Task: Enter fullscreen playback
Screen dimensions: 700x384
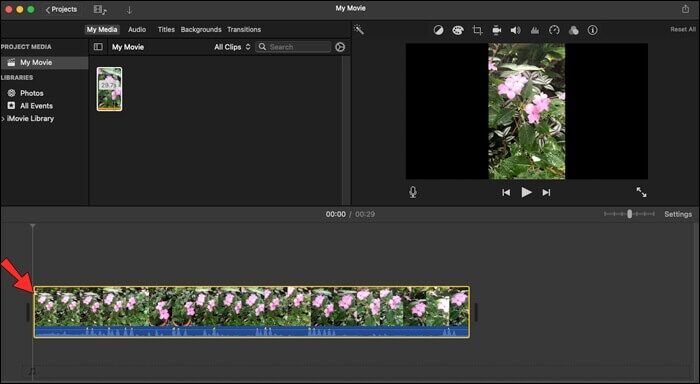Action: click(642, 192)
